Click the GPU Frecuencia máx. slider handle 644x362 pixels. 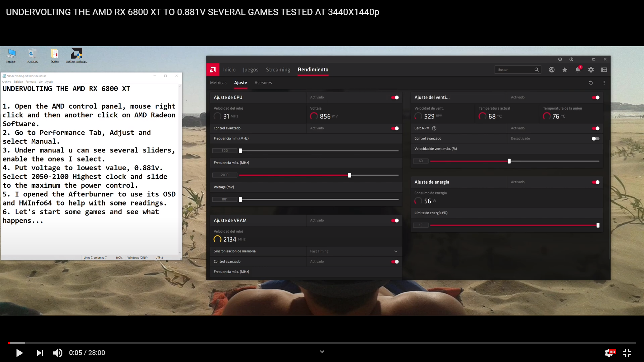tap(350, 175)
